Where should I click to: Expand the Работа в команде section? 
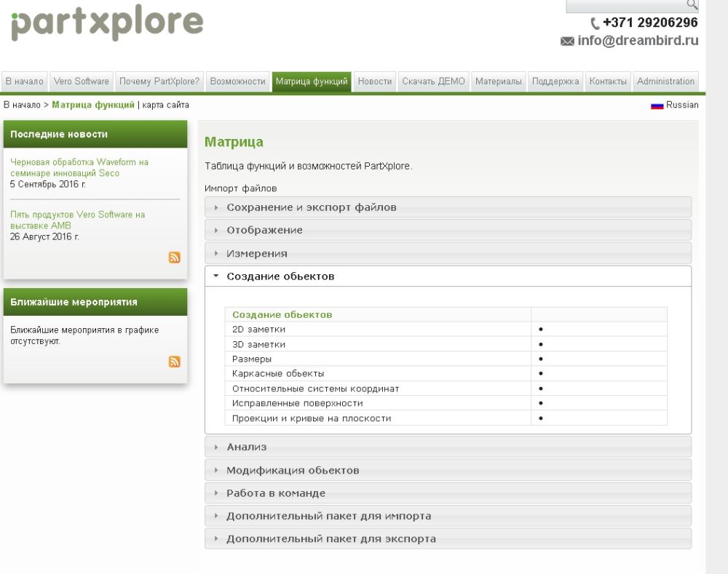(x=448, y=493)
